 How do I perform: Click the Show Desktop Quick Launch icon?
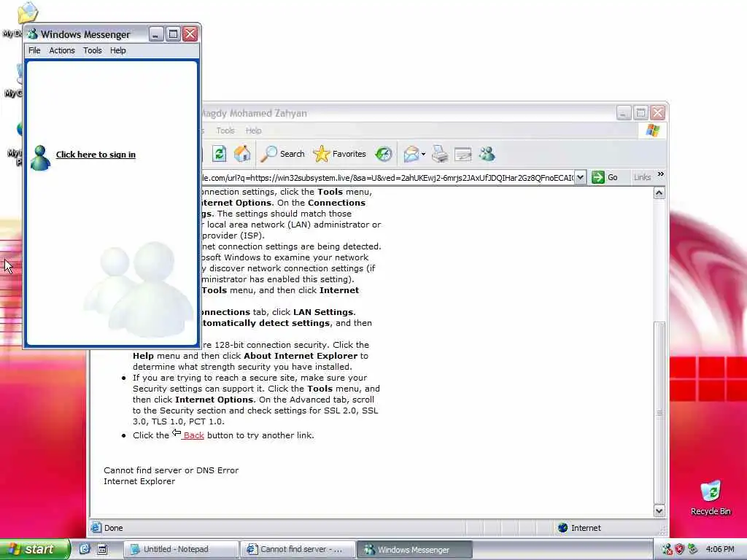102,550
